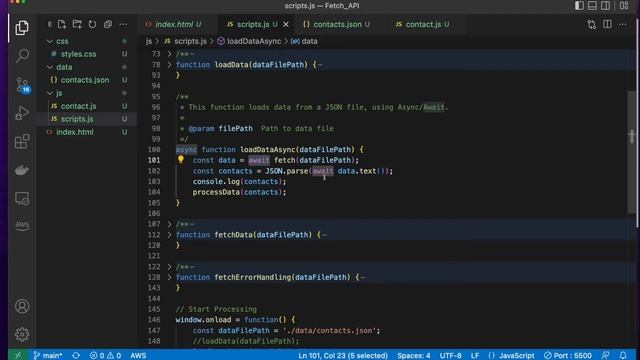Open Source Control view with 16 badge
The image size is (640, 360).
(22, 85)
